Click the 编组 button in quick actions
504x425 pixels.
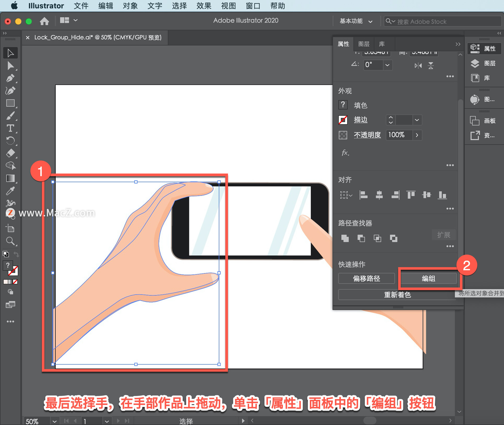pyautogui.click(x=429, y=279)
